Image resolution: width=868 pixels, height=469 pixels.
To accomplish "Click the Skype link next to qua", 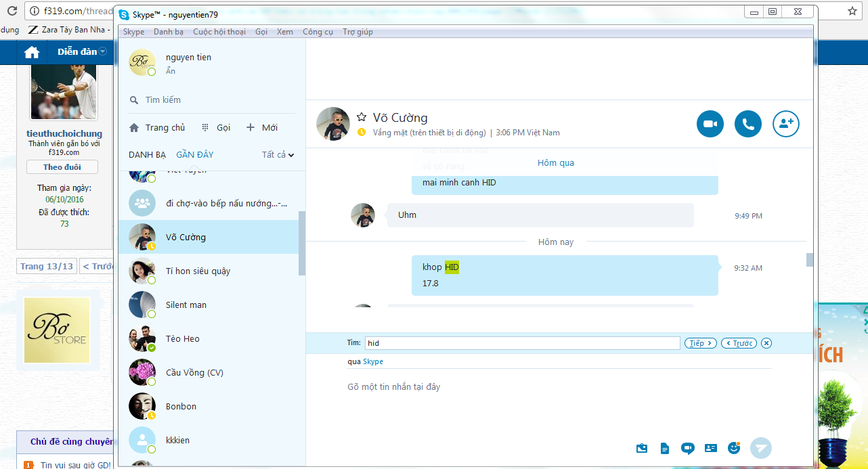I will click(373, 361).
